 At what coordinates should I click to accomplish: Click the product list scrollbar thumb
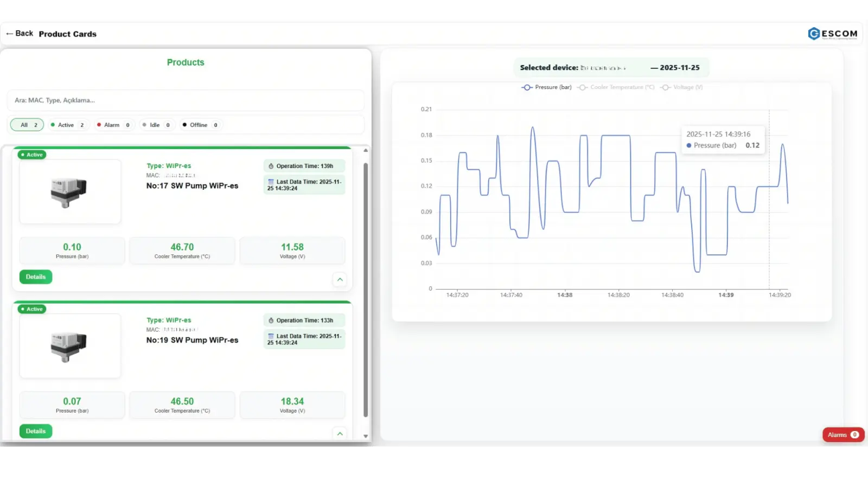click(x=366, y=290)
